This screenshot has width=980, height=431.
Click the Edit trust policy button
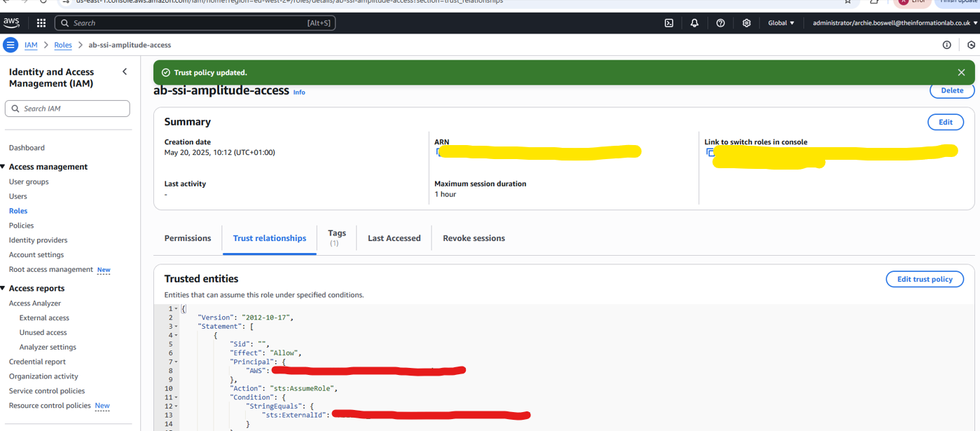[x=925, y=279]
